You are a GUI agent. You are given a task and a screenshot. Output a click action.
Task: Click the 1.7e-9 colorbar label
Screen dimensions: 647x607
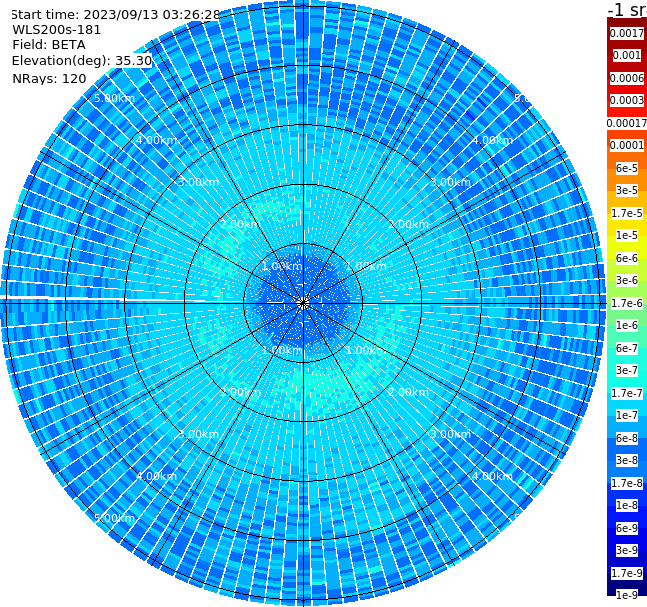pyautogui.click(x=627, y=573)
